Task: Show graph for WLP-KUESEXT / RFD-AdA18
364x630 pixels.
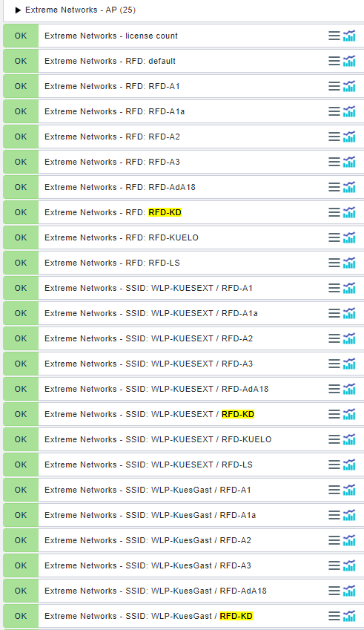Action: point(349,389)
